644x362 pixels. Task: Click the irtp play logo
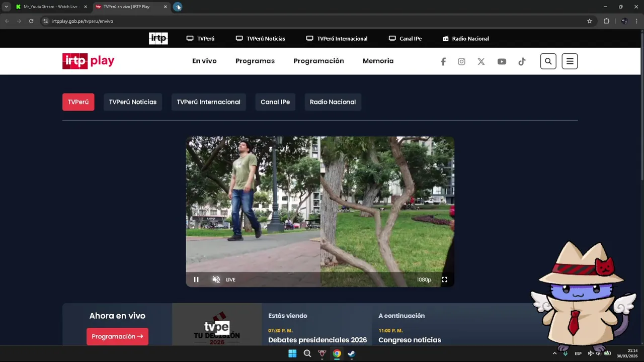[88, 61]
